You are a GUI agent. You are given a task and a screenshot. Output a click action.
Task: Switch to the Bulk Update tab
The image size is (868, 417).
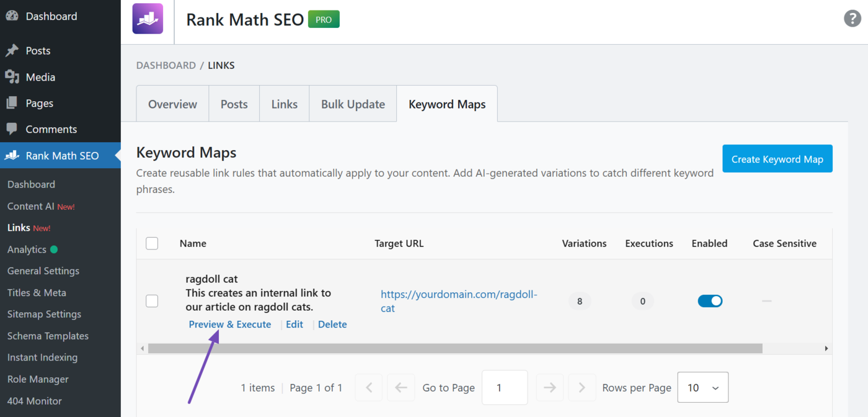(x=352, y=104)
